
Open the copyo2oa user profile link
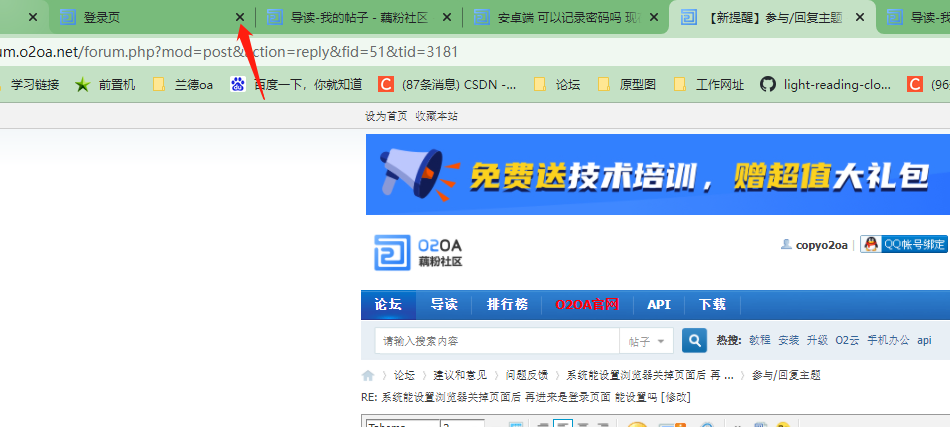[822, 245]
